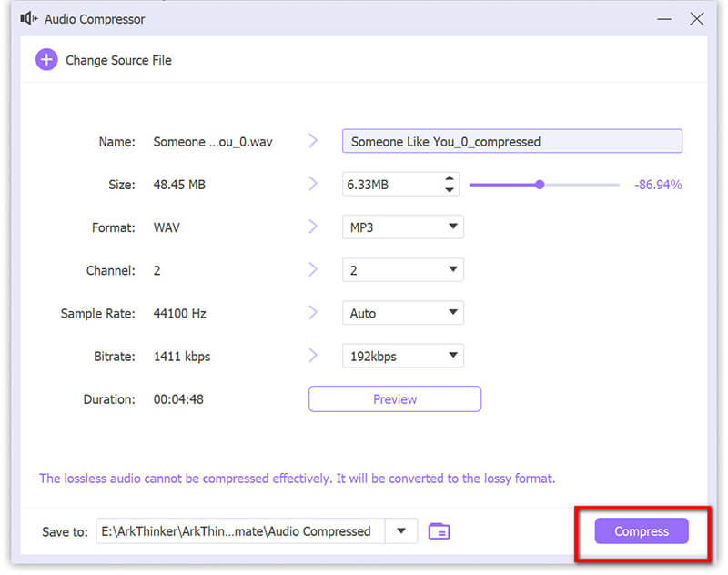This screenshot has width=728, height=575.
Task: Click the Change Source File label
Action: click(x=118, y=60)
